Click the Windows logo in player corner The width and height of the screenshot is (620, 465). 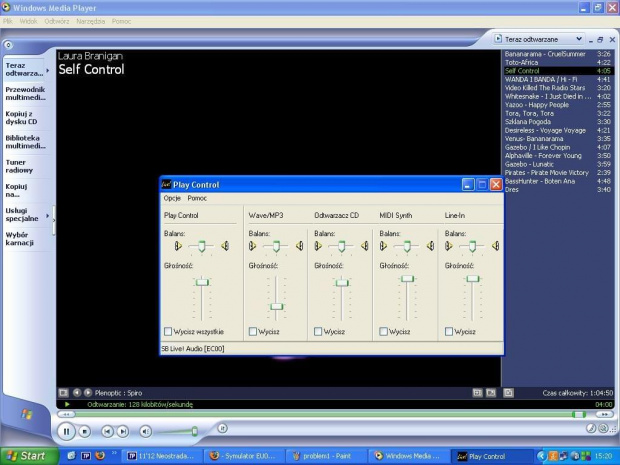click(x=26, y=414)
